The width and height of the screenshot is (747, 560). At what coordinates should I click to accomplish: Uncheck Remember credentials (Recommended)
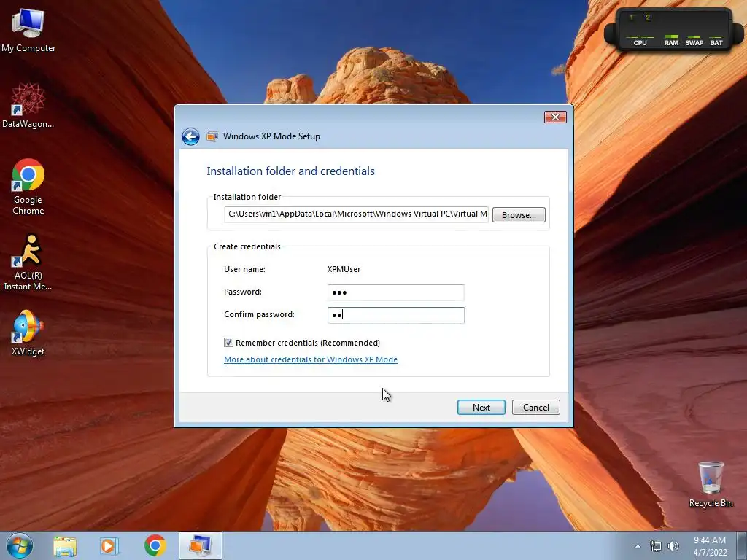tap(228, 343)
